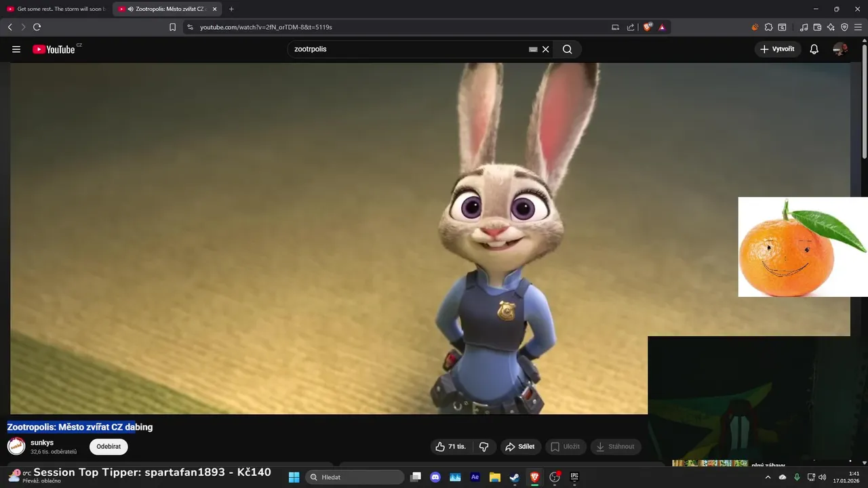The height and width of the screenshot is (488, 868).
Task: Save the video using Uložit
Action: click(x=565, y=447)
